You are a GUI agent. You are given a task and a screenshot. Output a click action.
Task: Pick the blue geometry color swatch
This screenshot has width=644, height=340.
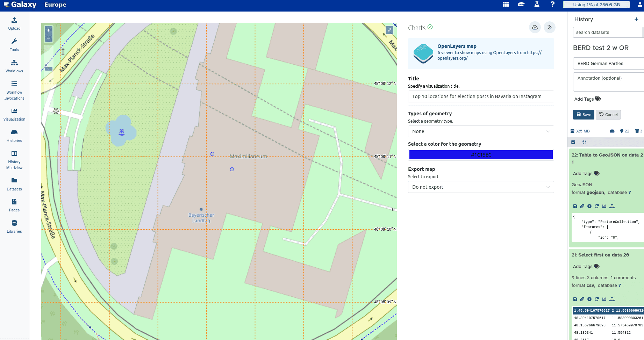481,155
